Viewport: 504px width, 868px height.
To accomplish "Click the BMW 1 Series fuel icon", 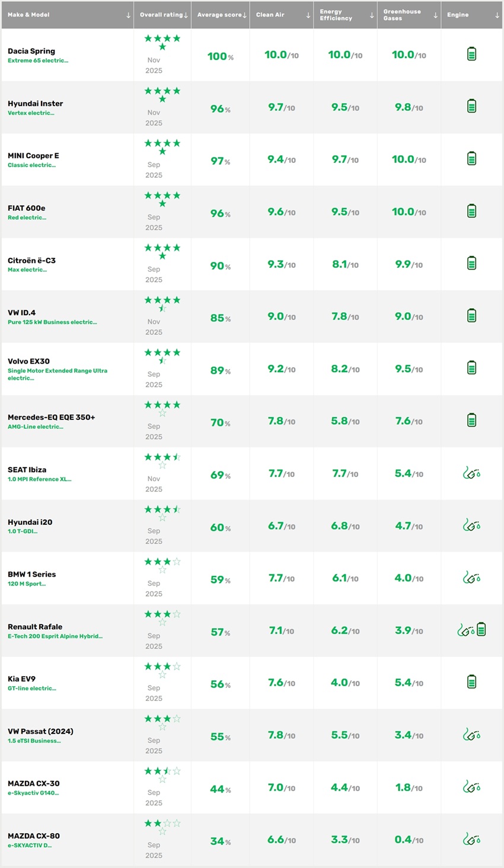I will 471,578.
